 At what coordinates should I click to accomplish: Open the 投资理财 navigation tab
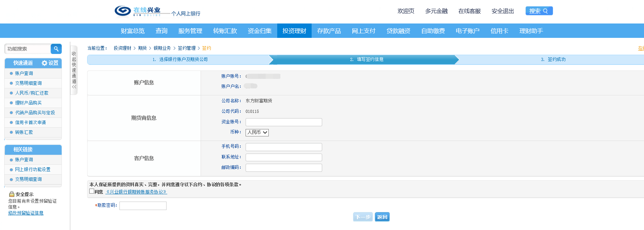tap(294, 31)
